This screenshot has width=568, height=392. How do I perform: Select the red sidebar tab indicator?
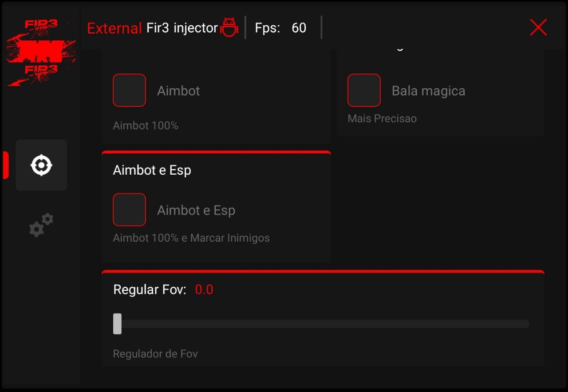(x=5, y=165)
